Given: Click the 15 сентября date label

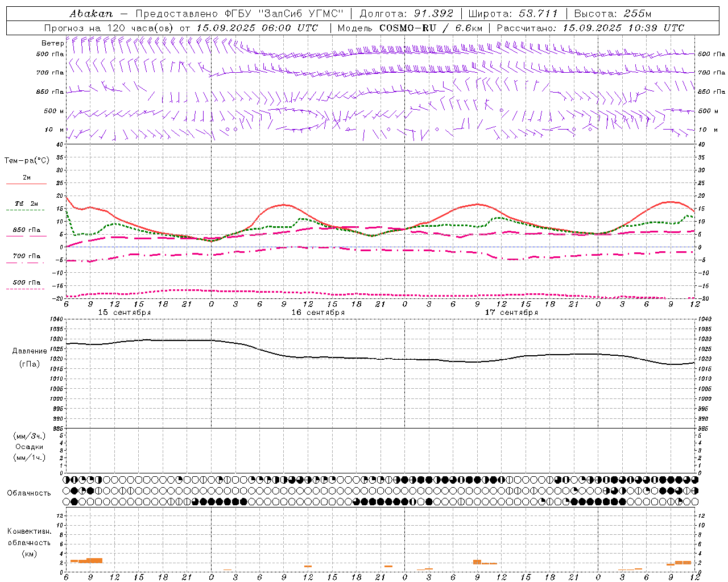Looking at the screenshot, I should pos(125,313).
